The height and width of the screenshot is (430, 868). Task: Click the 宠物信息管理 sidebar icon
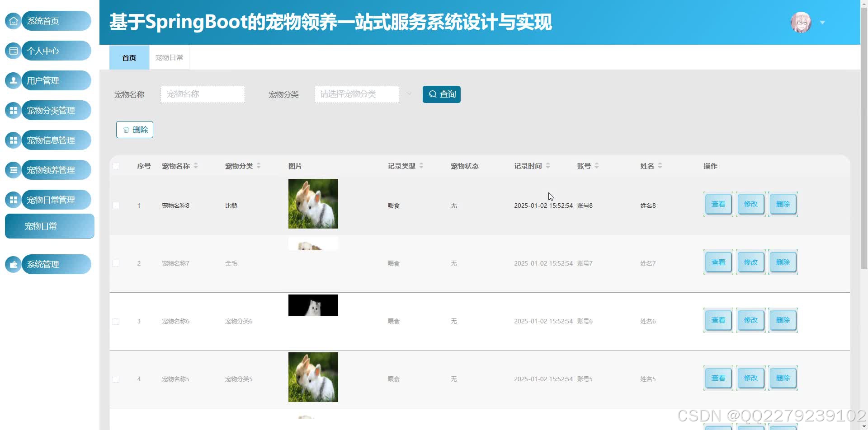pyautogui.click(x=13, y=140)
